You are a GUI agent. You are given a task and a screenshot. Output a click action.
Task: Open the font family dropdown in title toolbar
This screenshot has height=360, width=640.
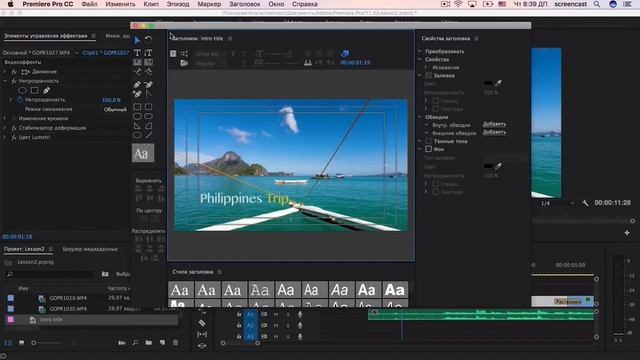210,53
